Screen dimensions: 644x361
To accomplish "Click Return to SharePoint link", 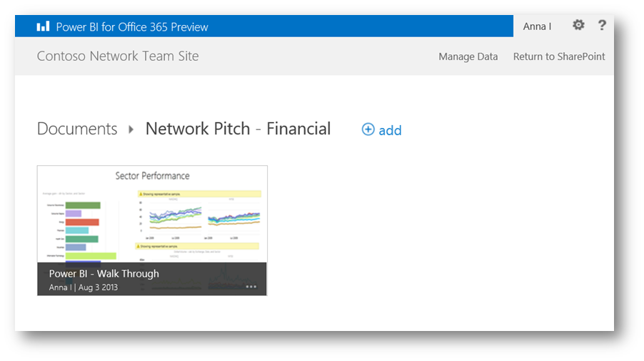I will pyautogui.click(x=559, y=56).
